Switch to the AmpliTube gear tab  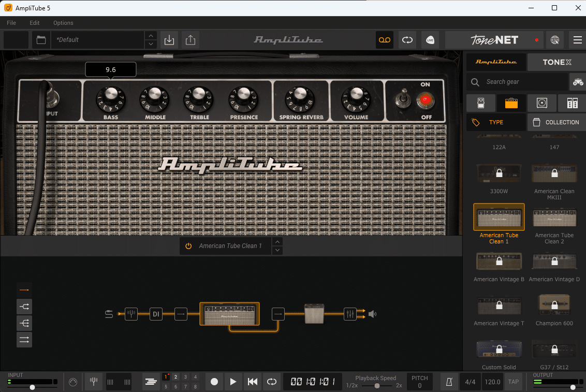496,62
